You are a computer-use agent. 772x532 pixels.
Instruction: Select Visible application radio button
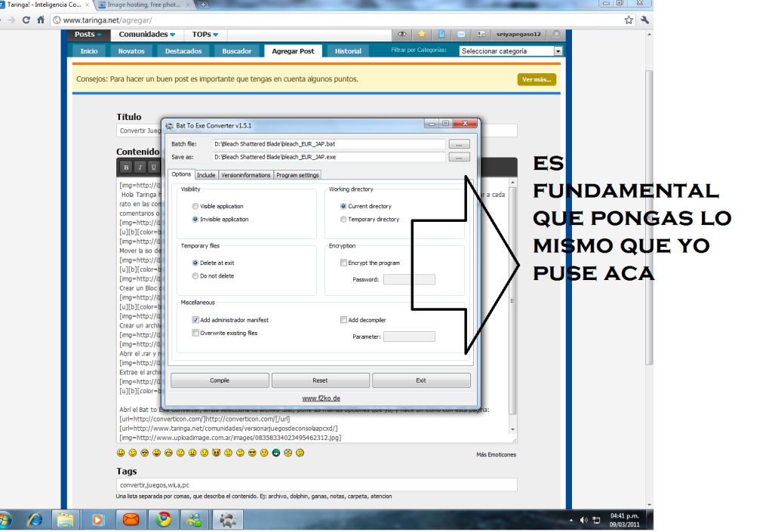pos(195,206)
